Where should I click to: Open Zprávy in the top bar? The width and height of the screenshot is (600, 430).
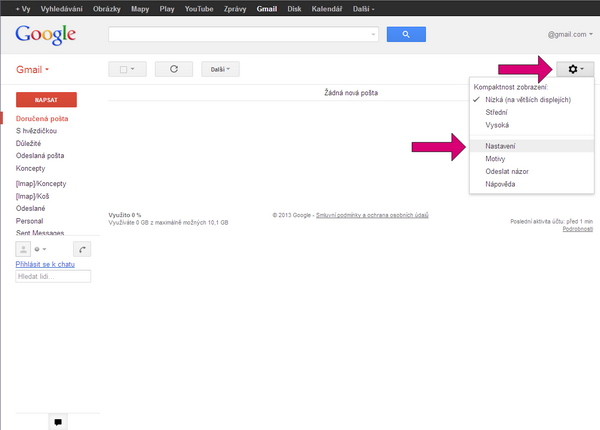point(235,9)
